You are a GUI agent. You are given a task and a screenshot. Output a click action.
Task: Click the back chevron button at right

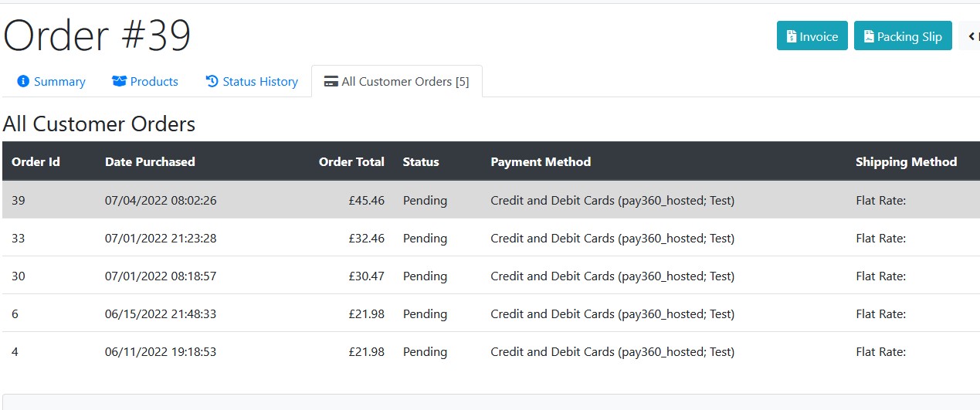click(x=971, y=36)
